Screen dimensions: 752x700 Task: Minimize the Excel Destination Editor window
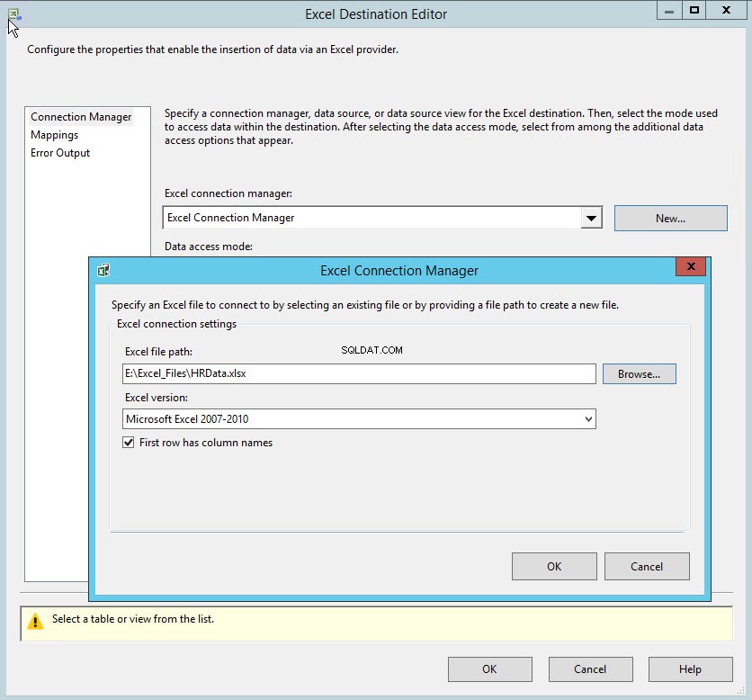(669, 11)
